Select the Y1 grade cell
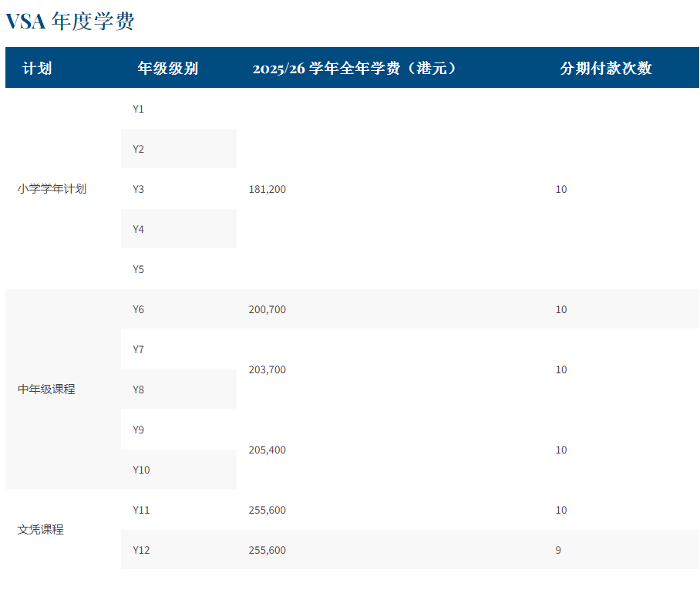 (x=139, y=109)
